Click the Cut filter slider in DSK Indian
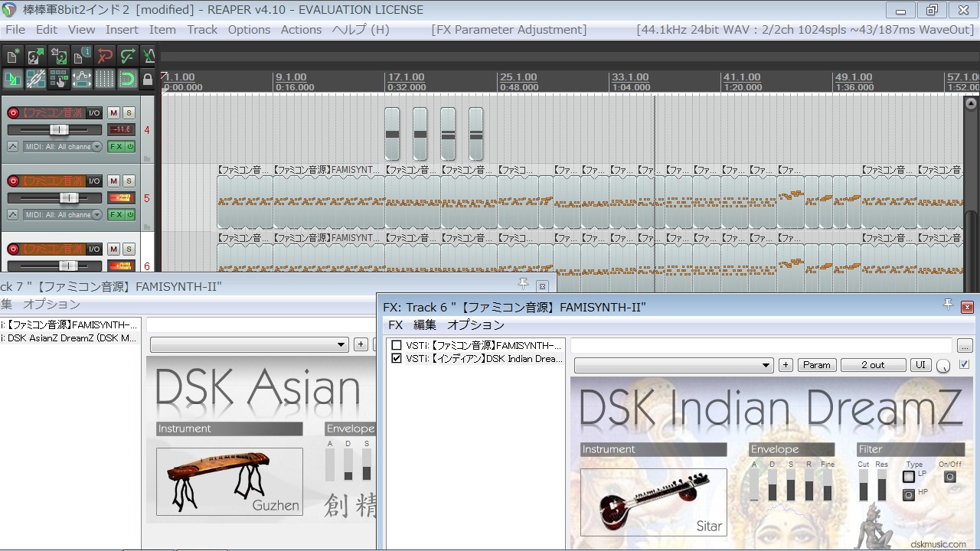 pyautogui.click(x=864, y=485)
